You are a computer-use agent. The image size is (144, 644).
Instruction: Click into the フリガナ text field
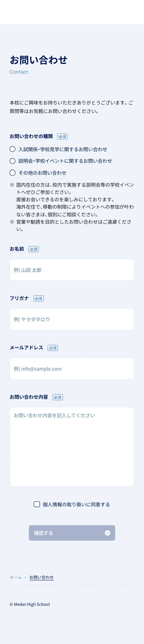pyautogui.click(x=72, y=319)
